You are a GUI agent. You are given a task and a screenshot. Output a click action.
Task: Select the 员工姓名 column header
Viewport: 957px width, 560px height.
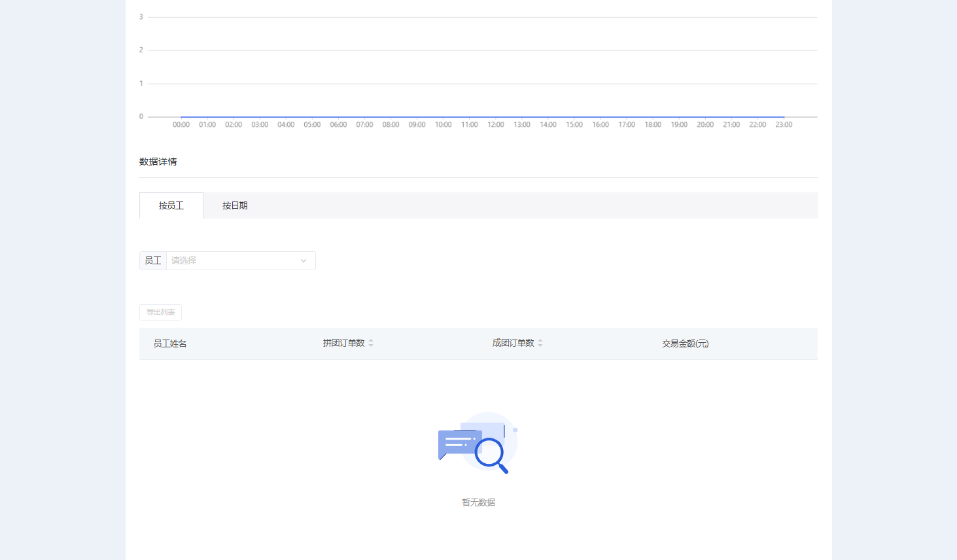click(x=170, y=343)
